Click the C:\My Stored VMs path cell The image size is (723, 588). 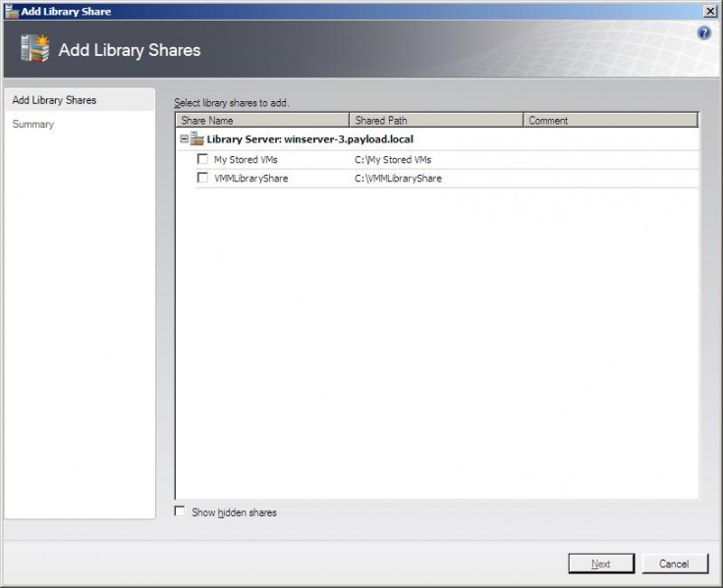point(393,159)
